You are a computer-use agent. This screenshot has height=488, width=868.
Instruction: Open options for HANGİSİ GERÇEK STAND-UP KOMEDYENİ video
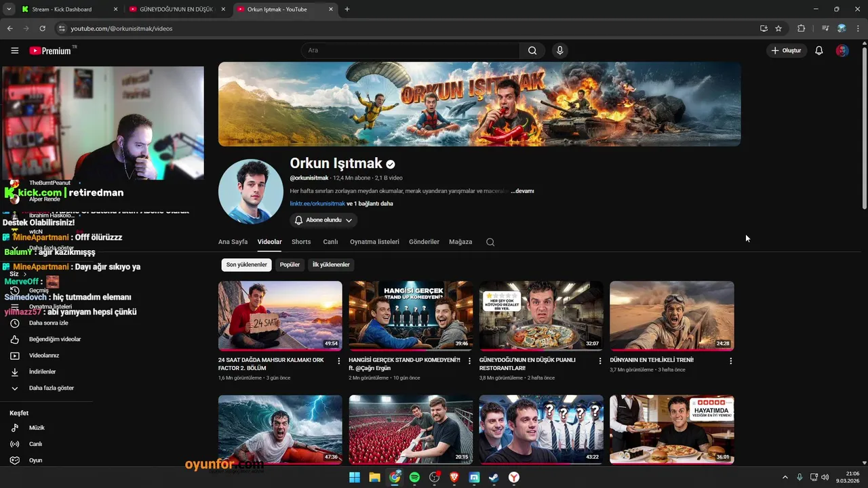[469, 361]
